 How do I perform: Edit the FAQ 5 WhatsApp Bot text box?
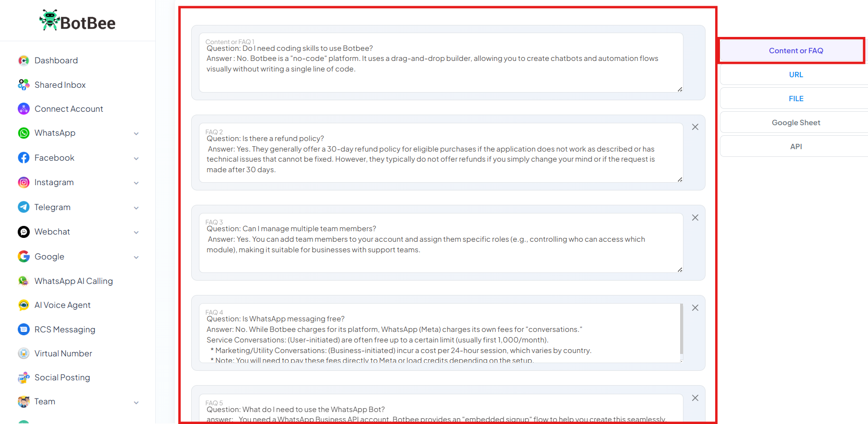[441, 409]
